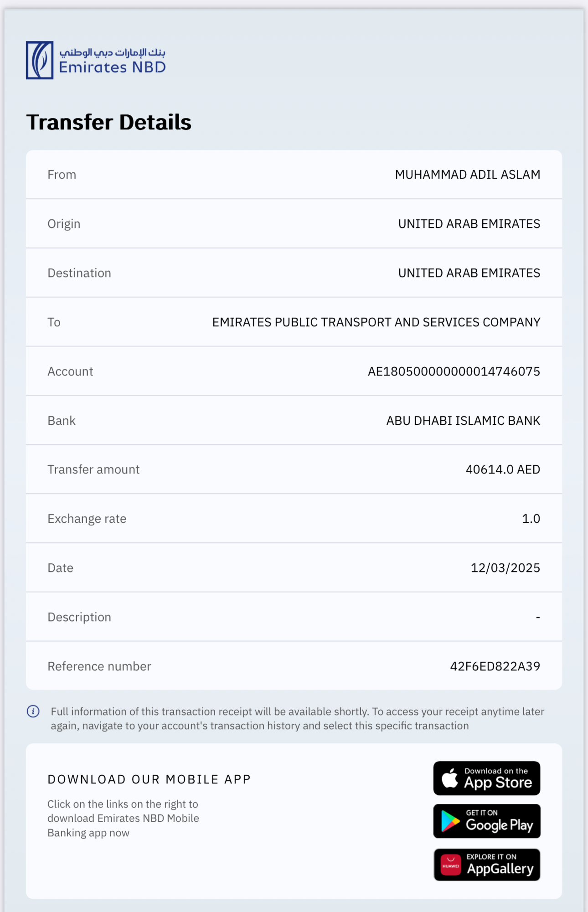Open the Download on the App Store badge
Screen dimensions: 588x912
[487, 778]
